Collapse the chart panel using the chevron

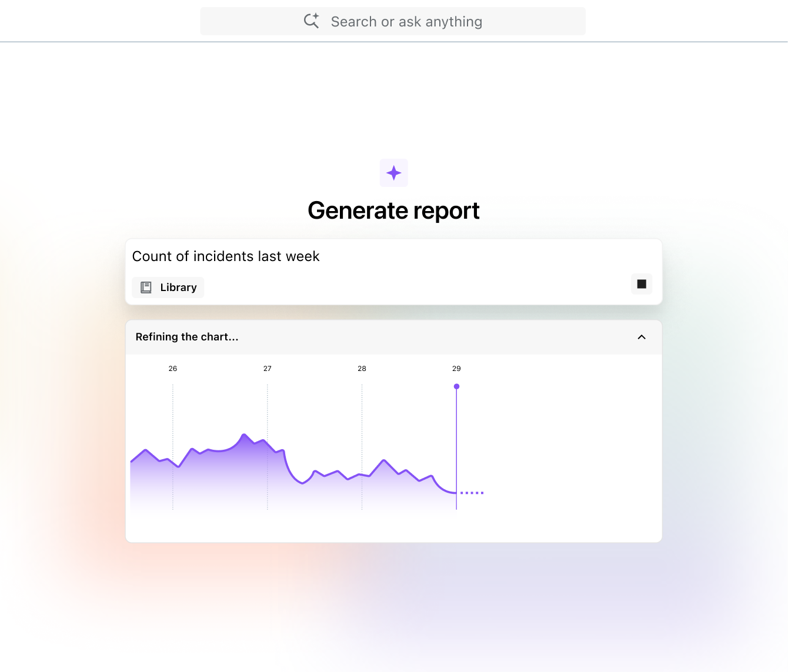tap(642, 337)
